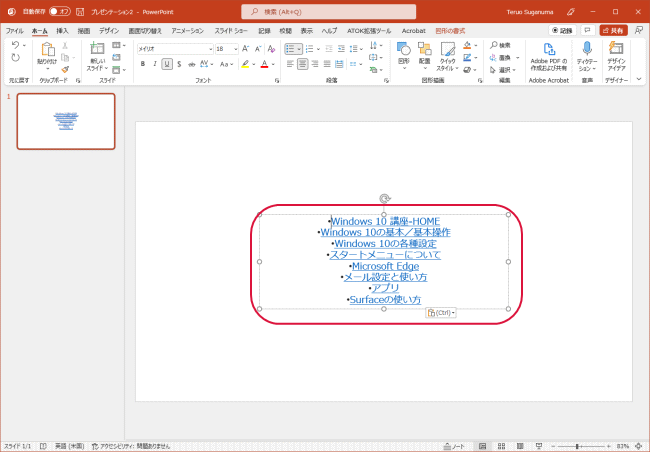Toggle Bold formatting
Viewport: 650px width, 452px height.
143,64
